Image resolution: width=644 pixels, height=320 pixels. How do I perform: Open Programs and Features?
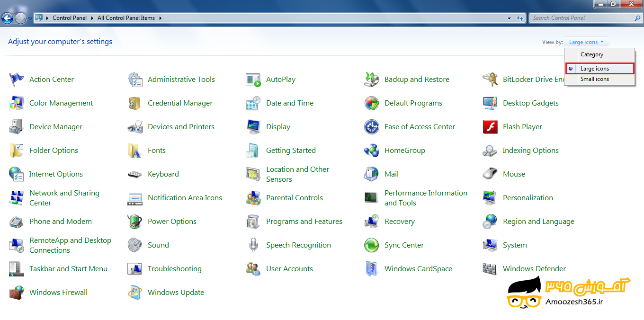click(x=304, y=222)
